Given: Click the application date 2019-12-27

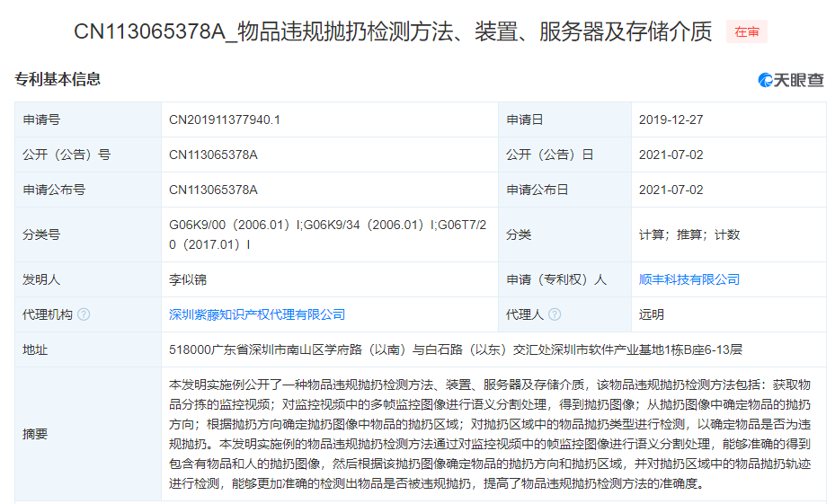Looking at the screenshot, I should tap(671, 119).
